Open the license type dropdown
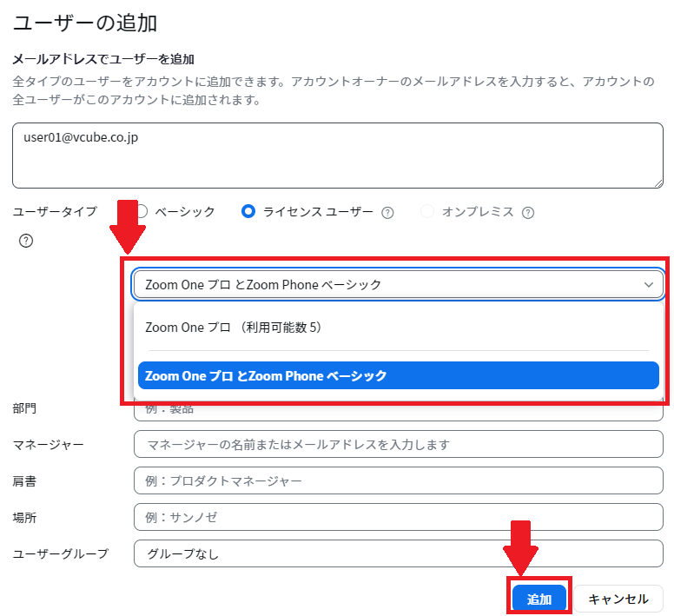This screenshot has width=674, height=616. click(x=398, y=284)
